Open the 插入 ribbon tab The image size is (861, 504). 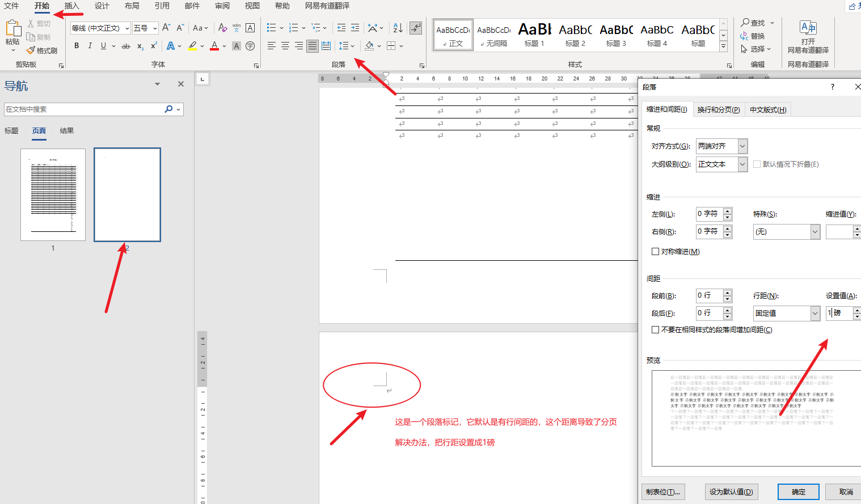pyautogui.click(x=71, y=6)
